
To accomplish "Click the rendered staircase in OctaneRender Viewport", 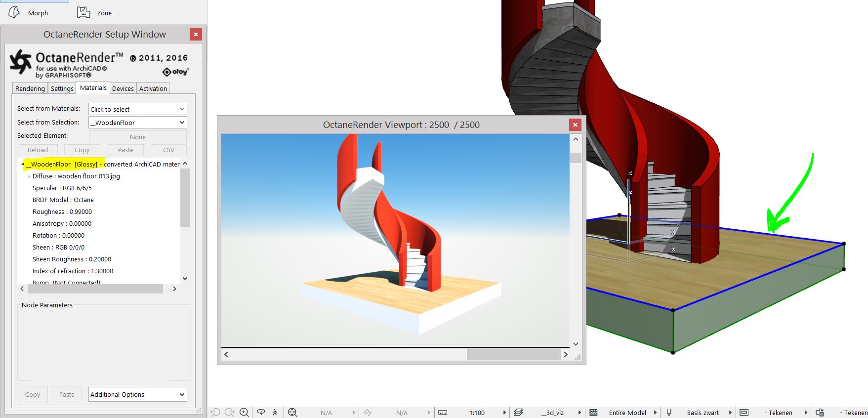I will pos(390,212).
